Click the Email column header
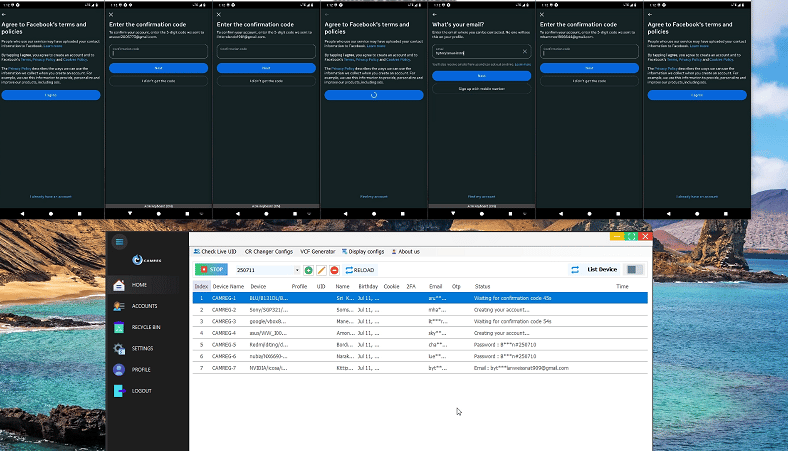 [435, 286]
